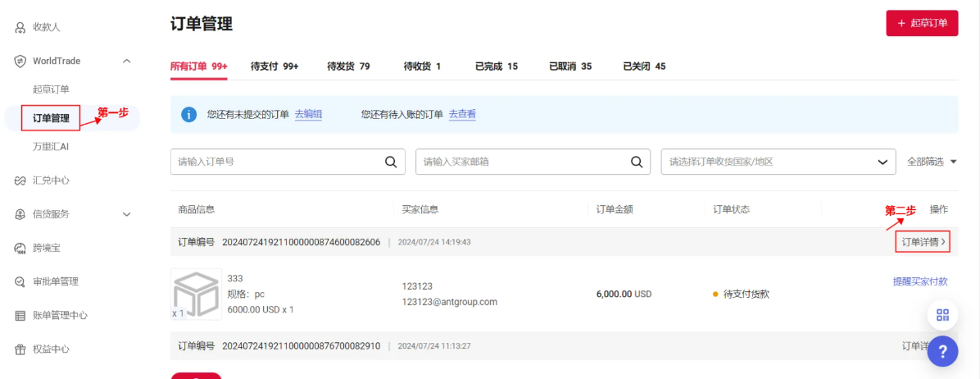Screen dimensions: 980x379
Task: Collapse the WorldTrade sidebar section
Action: tap(126, 61)
